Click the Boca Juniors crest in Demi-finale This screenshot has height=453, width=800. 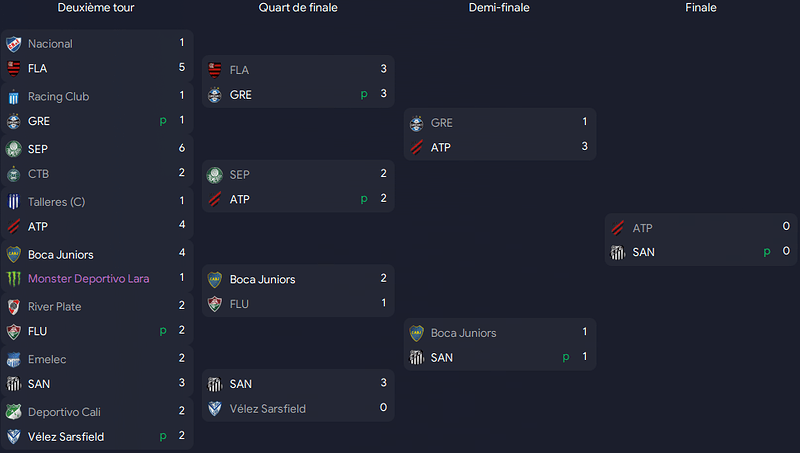pyautogui.click(x=417, y=333)
